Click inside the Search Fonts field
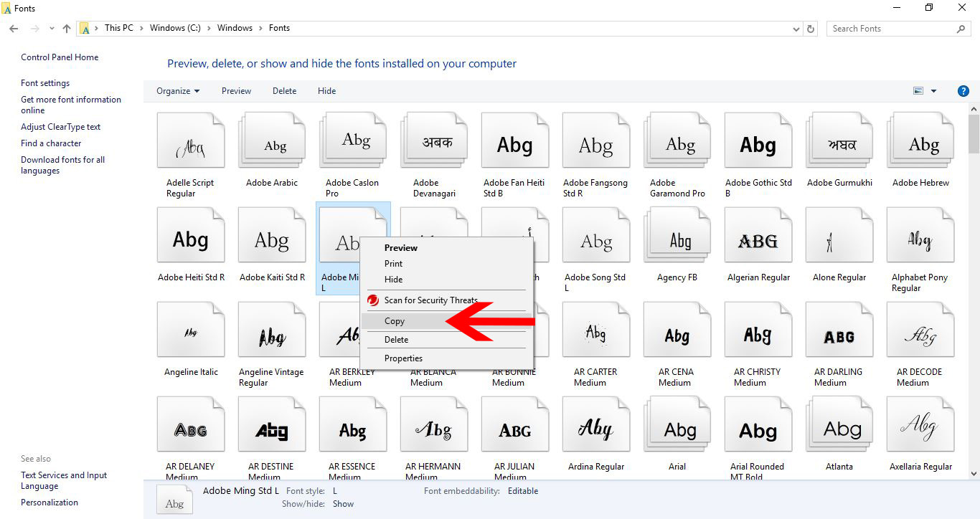 [890, 28]
